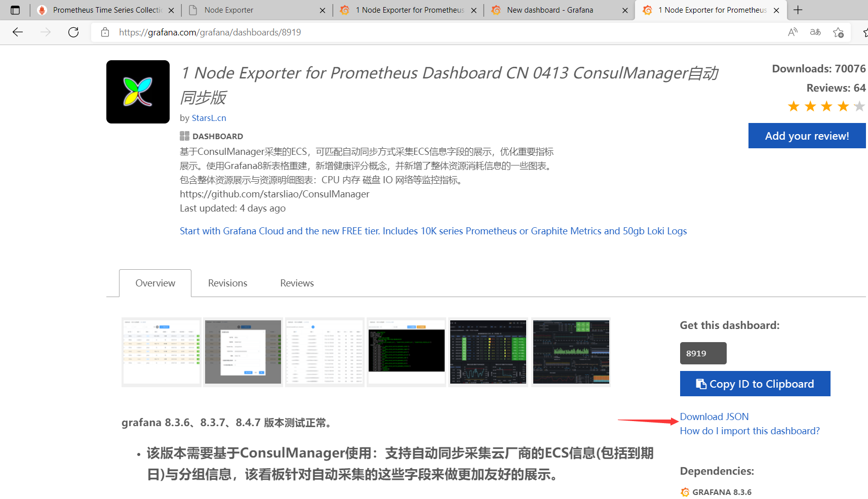
Task: Click Copy ID to Clipboard button
Action: click(x=755, y=384)
